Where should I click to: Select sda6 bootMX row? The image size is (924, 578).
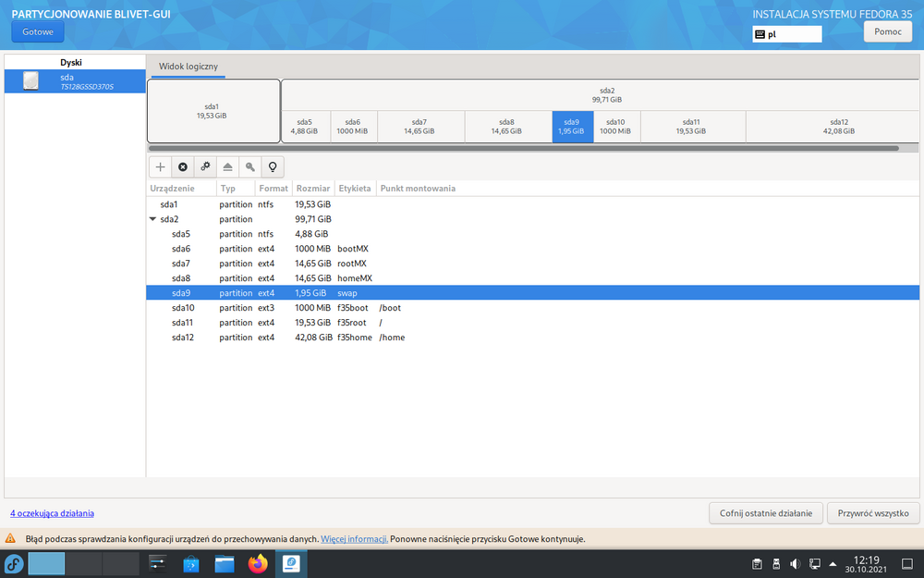coord(533,248)
